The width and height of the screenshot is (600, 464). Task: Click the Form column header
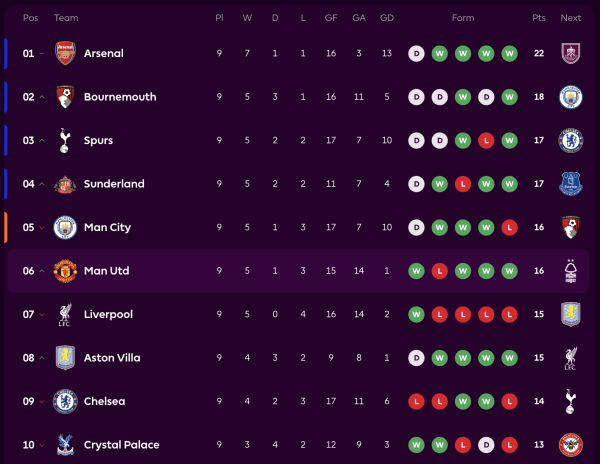click(x=463, y=18)
